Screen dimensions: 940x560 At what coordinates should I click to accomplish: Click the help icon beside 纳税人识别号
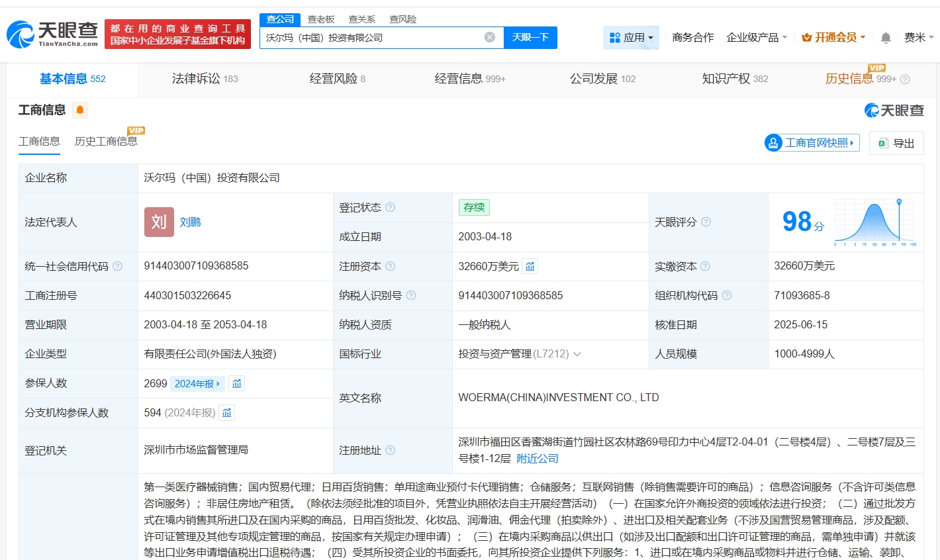(x=411, y=295)
